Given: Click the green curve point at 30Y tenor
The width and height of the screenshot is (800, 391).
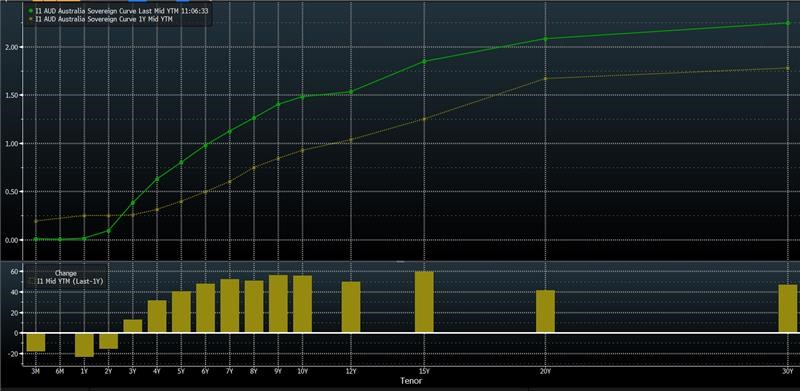Looking at the screenshot, I should click(x=788, y=23).
